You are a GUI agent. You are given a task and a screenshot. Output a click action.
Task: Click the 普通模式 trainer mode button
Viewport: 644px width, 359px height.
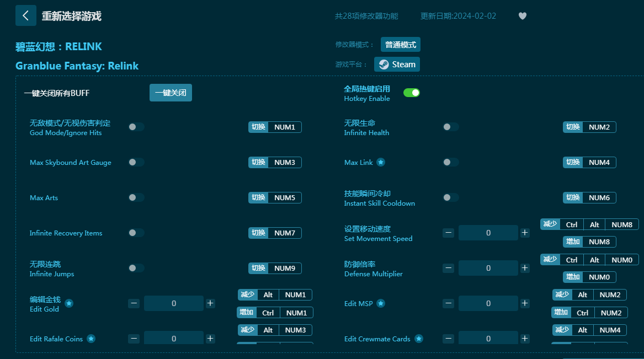(401, 45)
